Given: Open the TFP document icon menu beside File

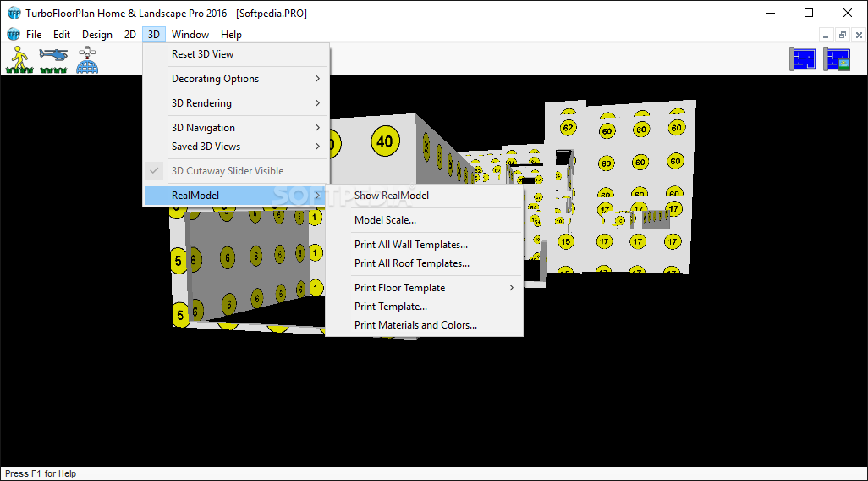Looking at the screenshot, I should [x=14, y=35].
